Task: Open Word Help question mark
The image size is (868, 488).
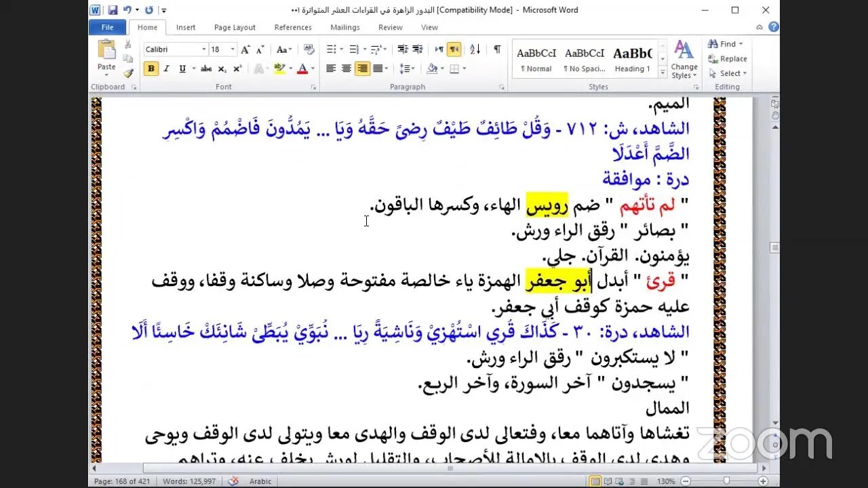Action: click(774, 27)
